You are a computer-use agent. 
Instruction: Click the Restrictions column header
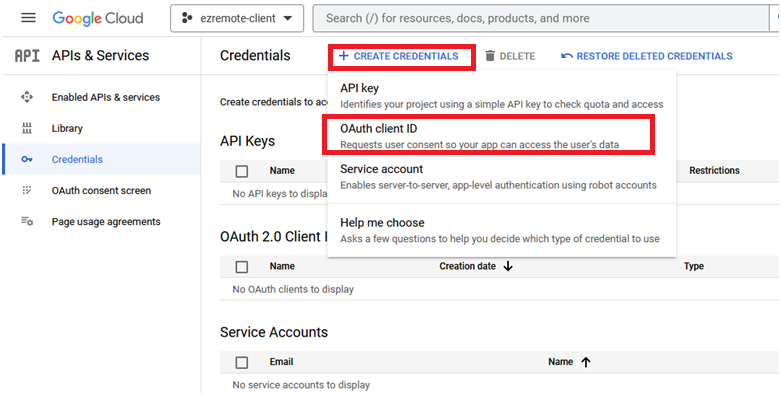click(x=714, y=170)
